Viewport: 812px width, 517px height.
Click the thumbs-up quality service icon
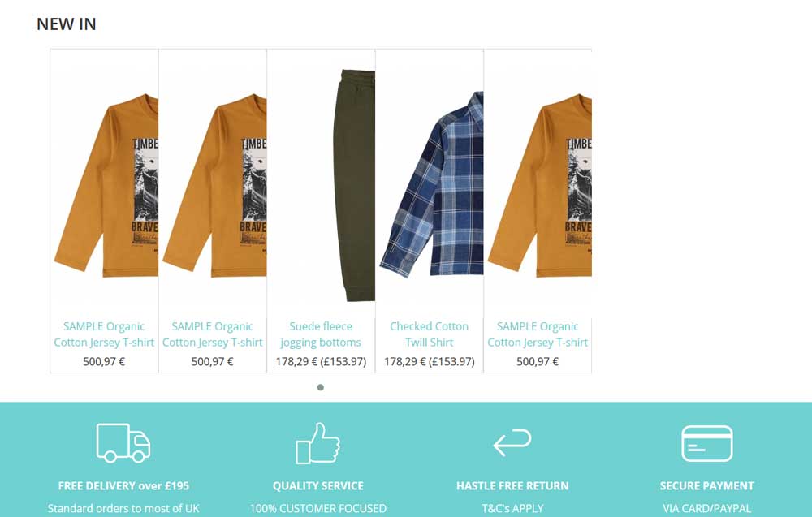pos(318,443)
